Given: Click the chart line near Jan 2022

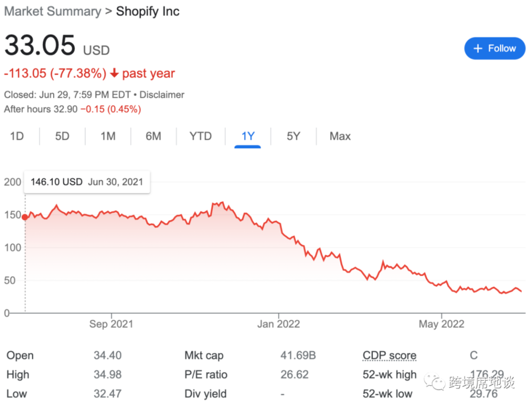Looking at the screenshot, I should click(x=278, y=220).
